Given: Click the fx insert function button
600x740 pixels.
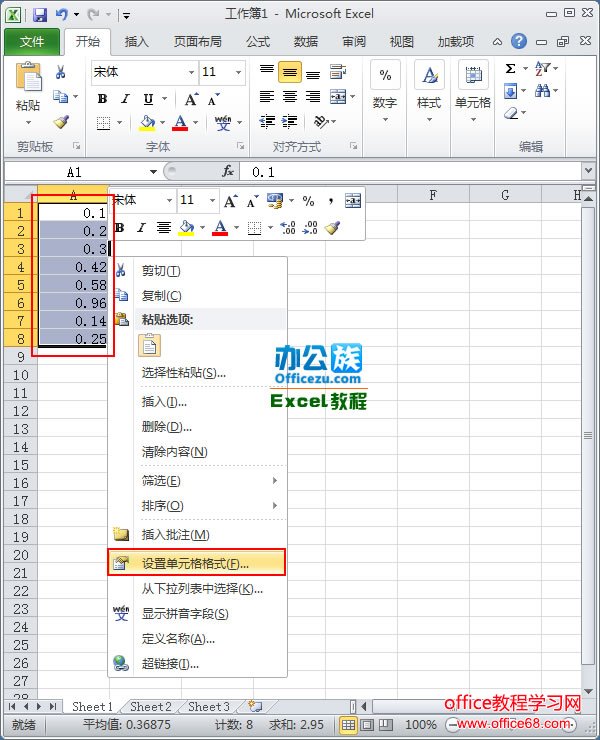Looking at the screenshot, I should pyautogui.click(x=228, y=171).
